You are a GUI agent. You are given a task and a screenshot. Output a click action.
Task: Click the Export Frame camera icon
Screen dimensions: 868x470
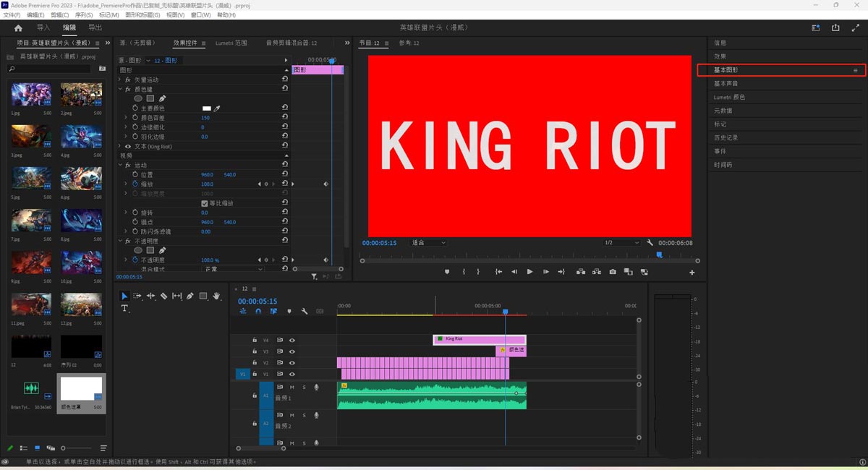click(x=613, y=272)
